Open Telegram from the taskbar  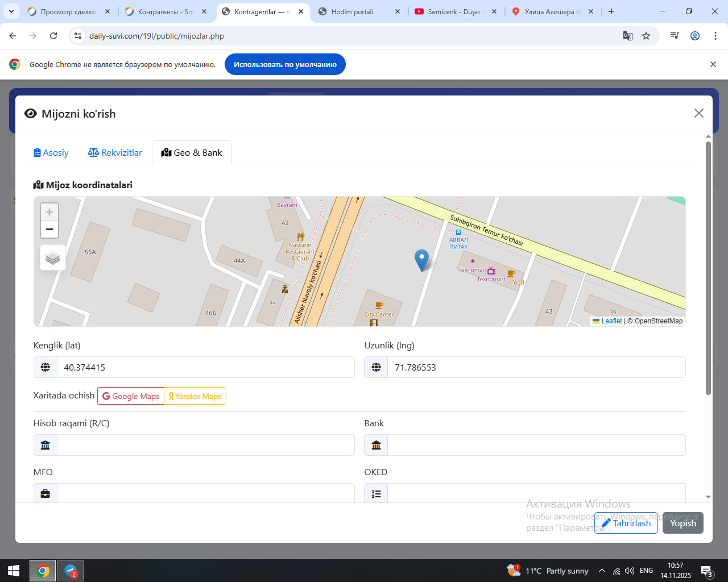pos(71,571)
